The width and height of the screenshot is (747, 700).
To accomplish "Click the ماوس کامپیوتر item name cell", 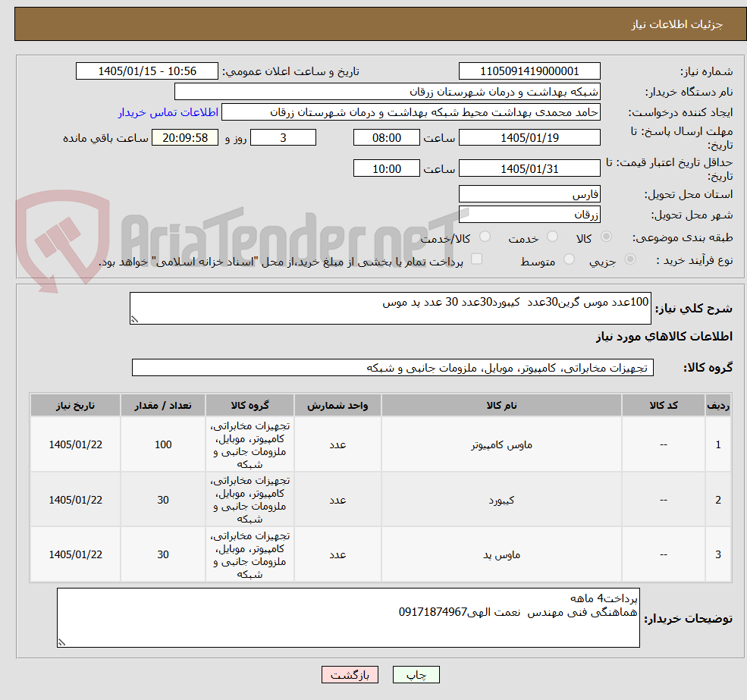I will pyautogui.click(x=501, y=444).
